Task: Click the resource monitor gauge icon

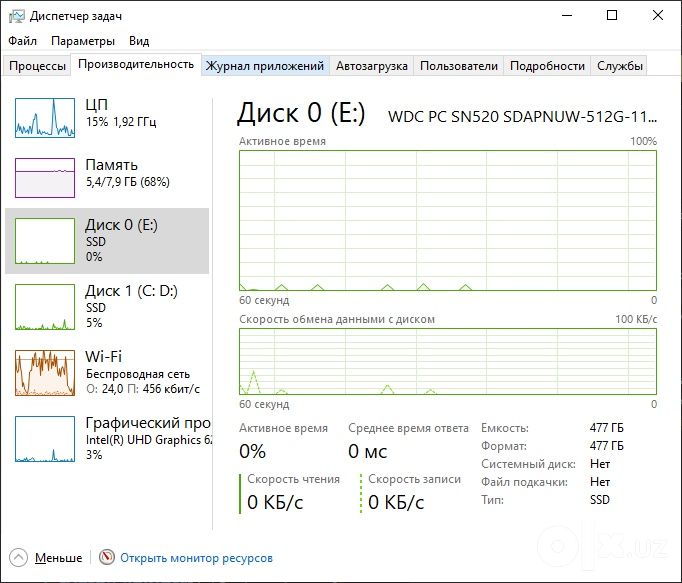Action: (x=107, y=557)
